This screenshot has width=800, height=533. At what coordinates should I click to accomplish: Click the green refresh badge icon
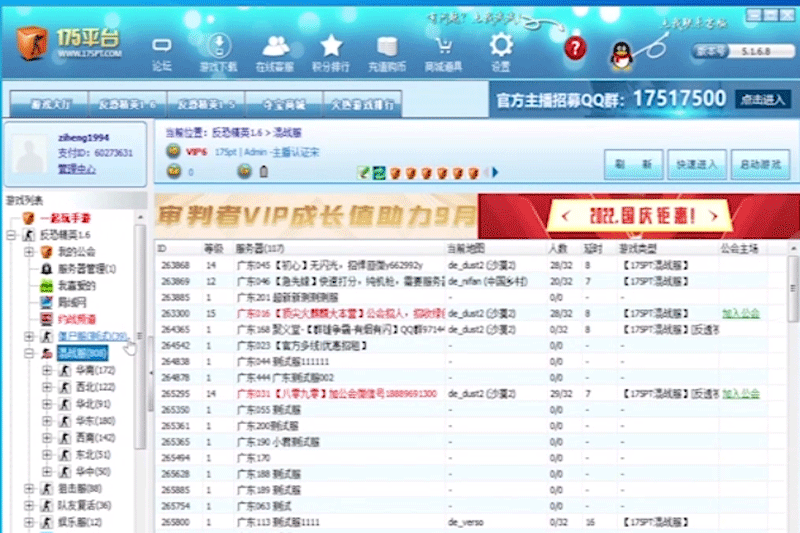pos(379,173)
